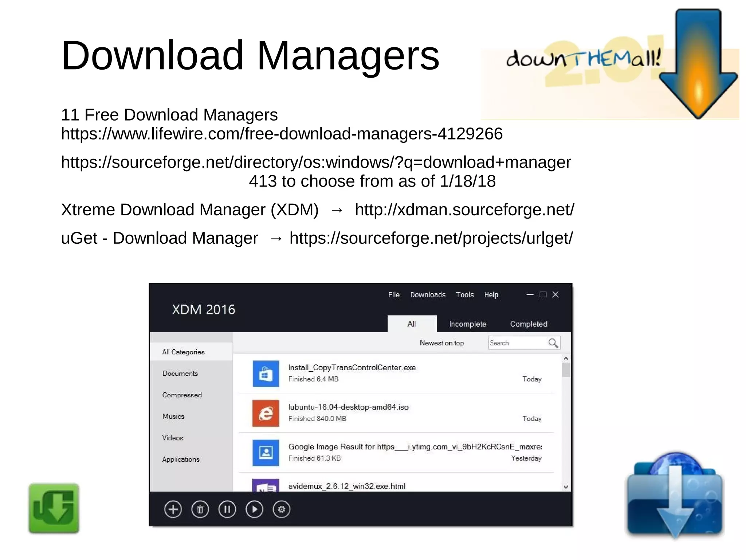Screen dimensions: 746x560
Task: Select the Videos category
Action: 173,438
